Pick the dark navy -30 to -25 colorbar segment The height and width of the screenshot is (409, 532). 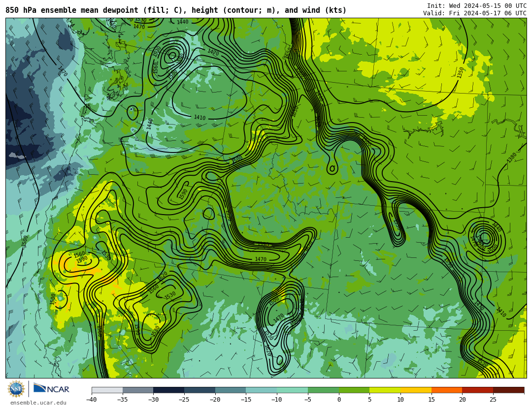click(x=168, y=390)
